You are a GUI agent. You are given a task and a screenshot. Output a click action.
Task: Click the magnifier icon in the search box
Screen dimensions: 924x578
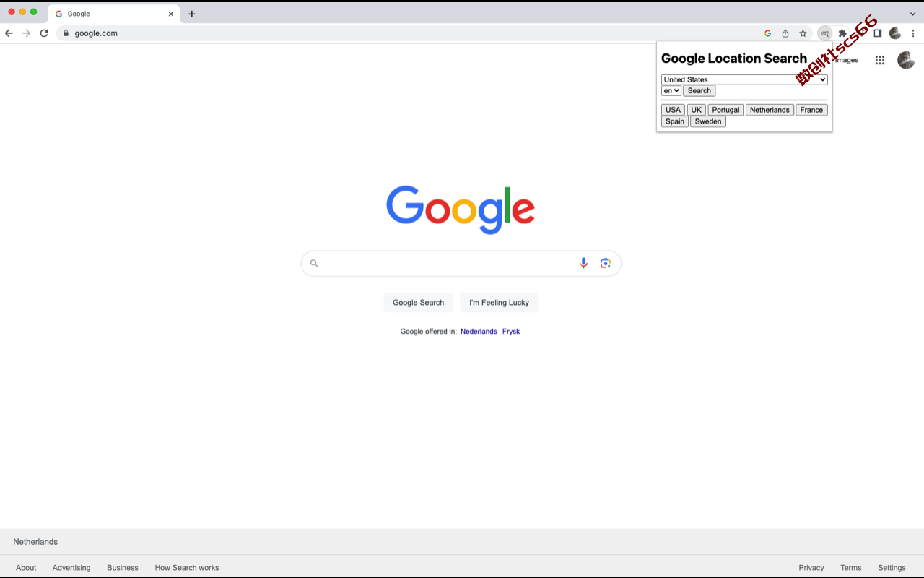click(x=314, y=263)
